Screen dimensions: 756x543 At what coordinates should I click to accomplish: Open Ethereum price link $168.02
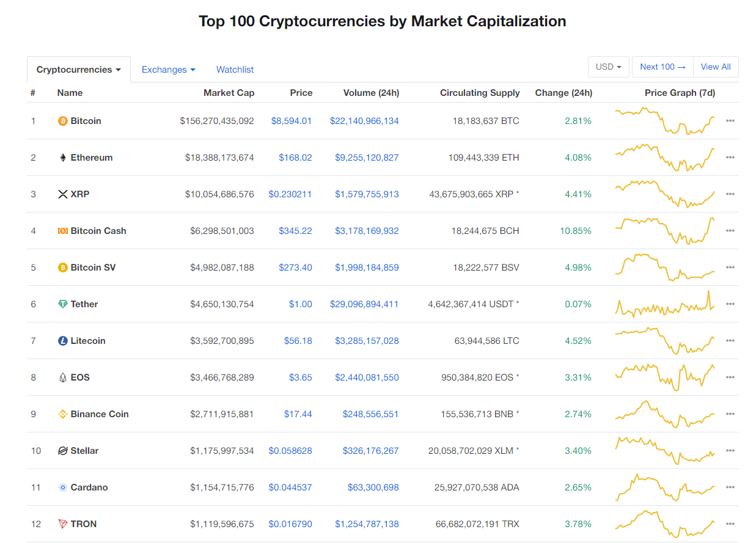coord(296,158)
